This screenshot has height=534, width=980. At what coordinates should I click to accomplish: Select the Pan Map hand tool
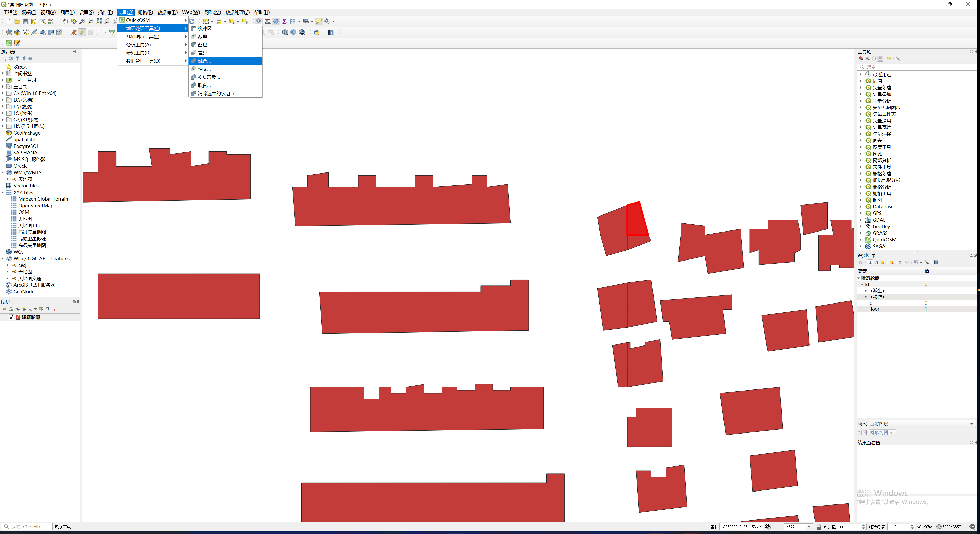point(65,21)
